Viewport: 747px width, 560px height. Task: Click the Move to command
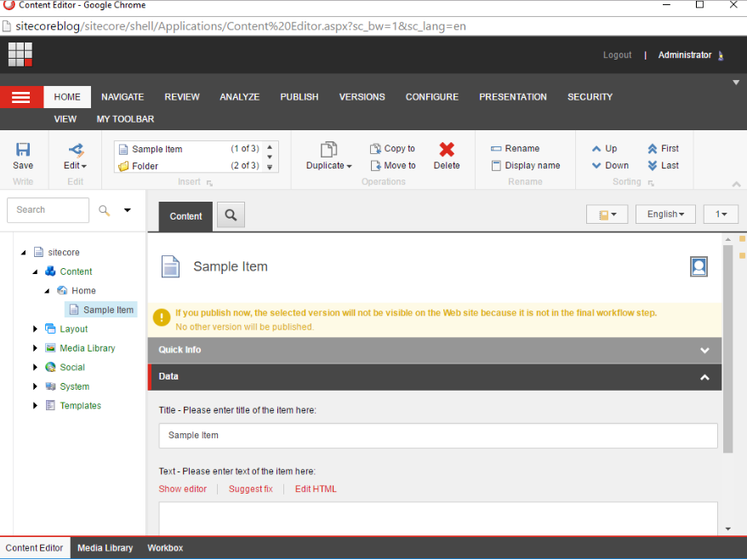point(393,165)
